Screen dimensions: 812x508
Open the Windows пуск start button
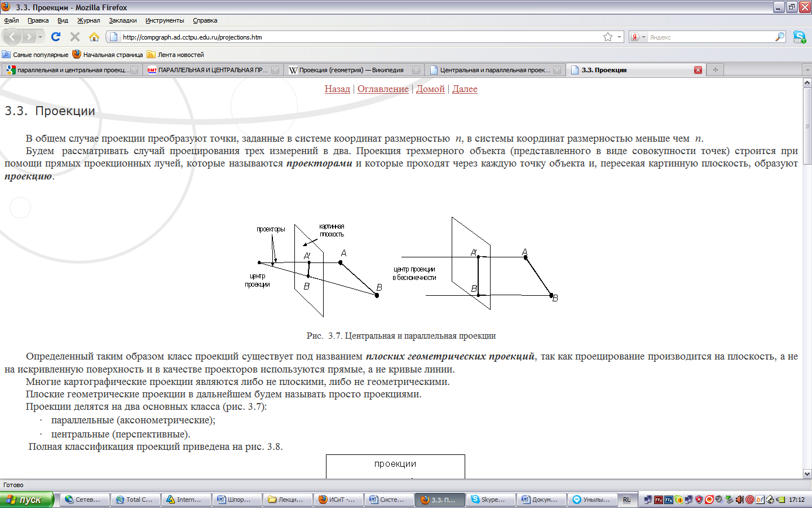click(27, 500)
